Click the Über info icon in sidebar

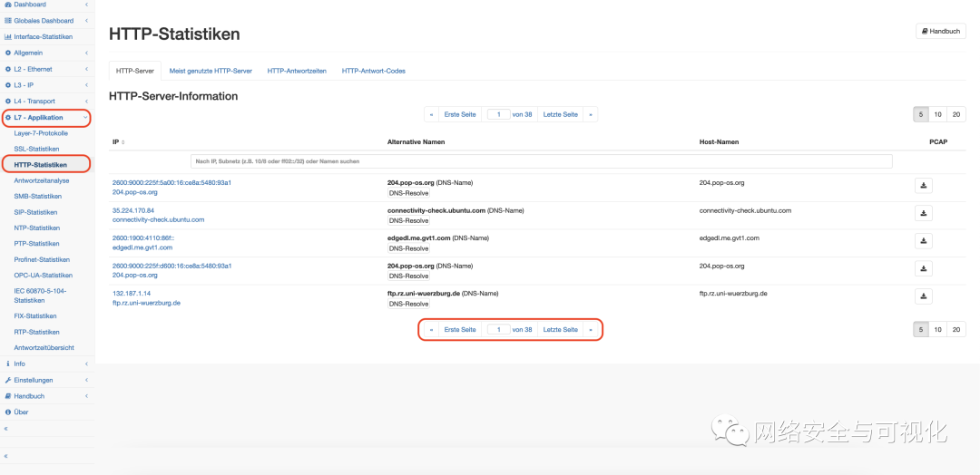(7, 412)
